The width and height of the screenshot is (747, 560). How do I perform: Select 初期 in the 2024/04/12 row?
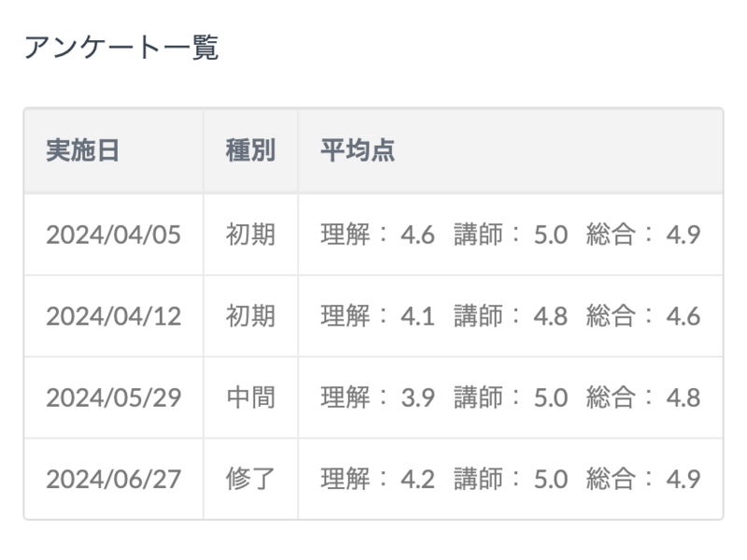click(x=250, y=316)
